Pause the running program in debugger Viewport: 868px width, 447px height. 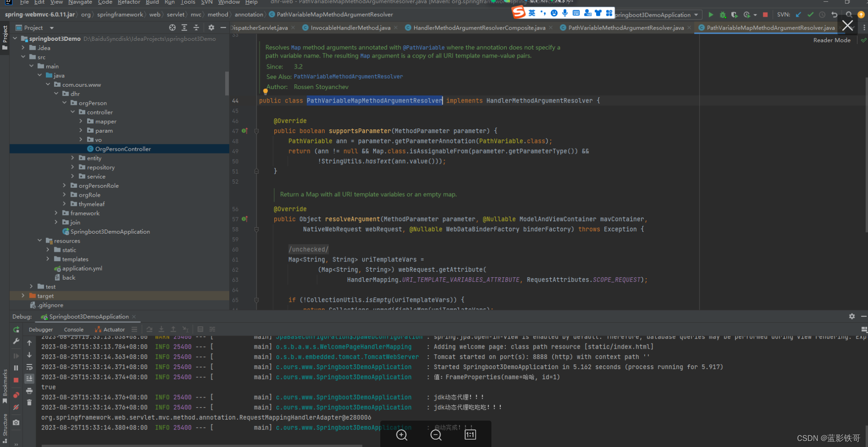pyautogui.click(x=16, y=368)
